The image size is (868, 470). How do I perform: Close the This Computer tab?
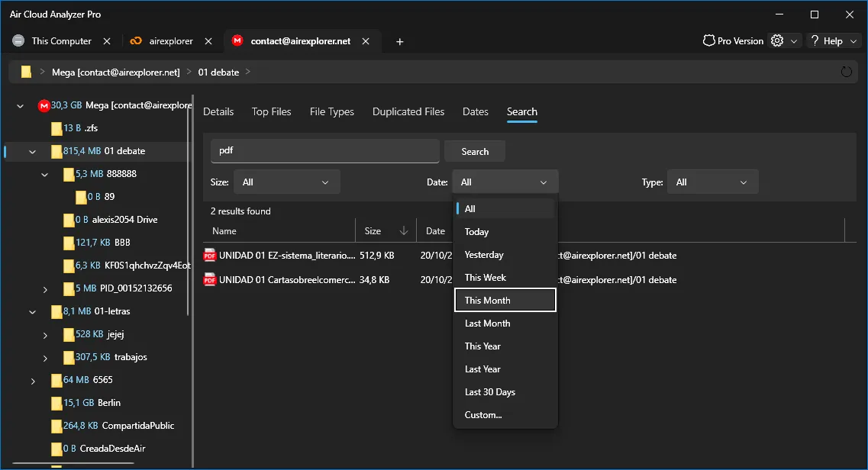click(x=107, y=41)
